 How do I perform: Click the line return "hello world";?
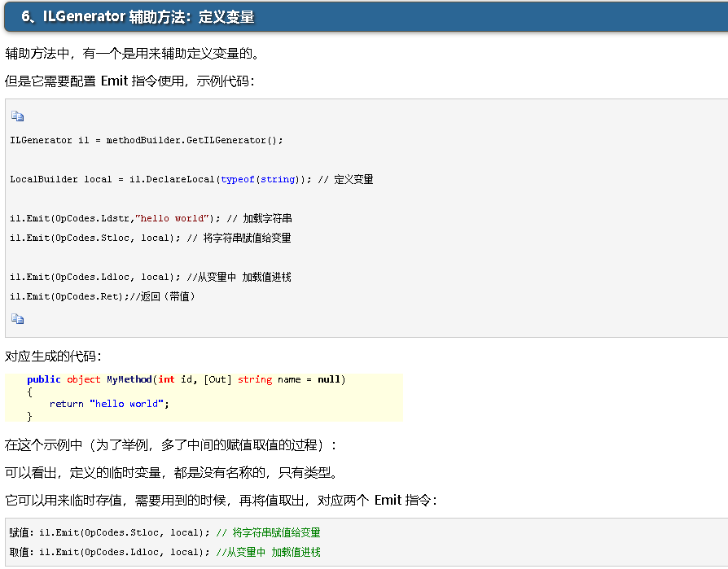[x=109, y=404]
